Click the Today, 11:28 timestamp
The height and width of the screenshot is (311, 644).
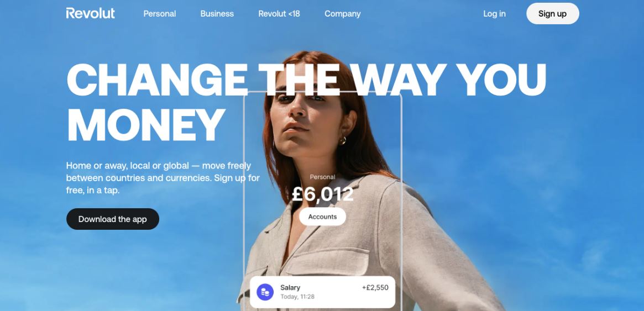(297, 296)
